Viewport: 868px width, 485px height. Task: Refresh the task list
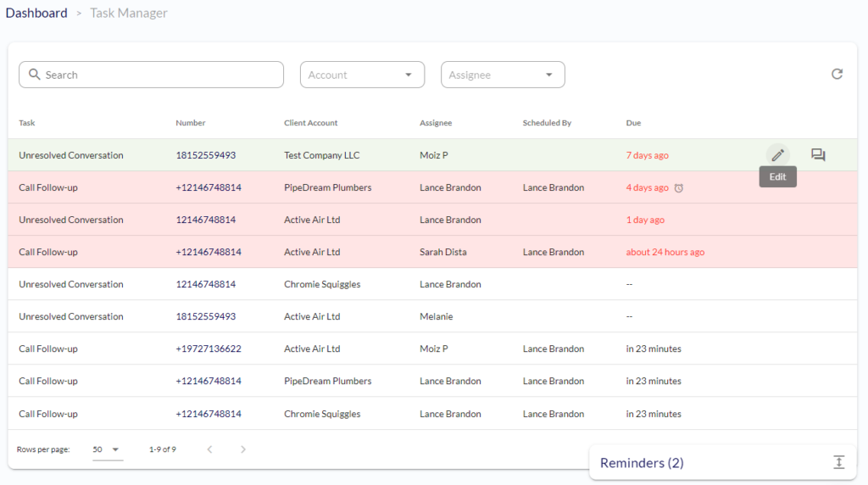(837, 74)
